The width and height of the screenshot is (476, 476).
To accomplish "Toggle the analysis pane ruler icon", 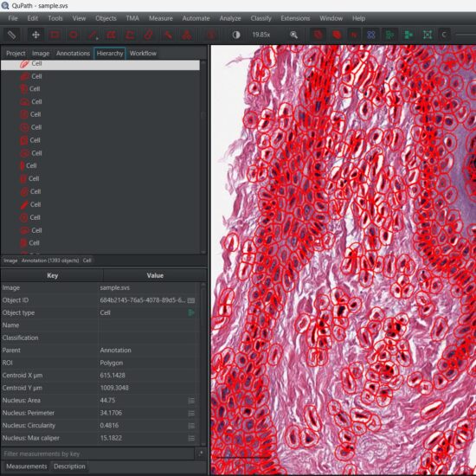I will tap(11, 35).
